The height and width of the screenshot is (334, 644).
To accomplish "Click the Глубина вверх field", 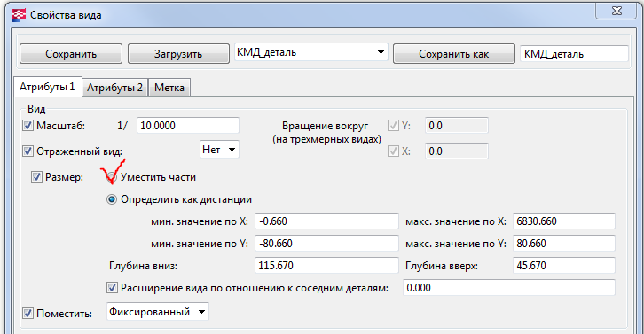I will click(x=564, y=266).
